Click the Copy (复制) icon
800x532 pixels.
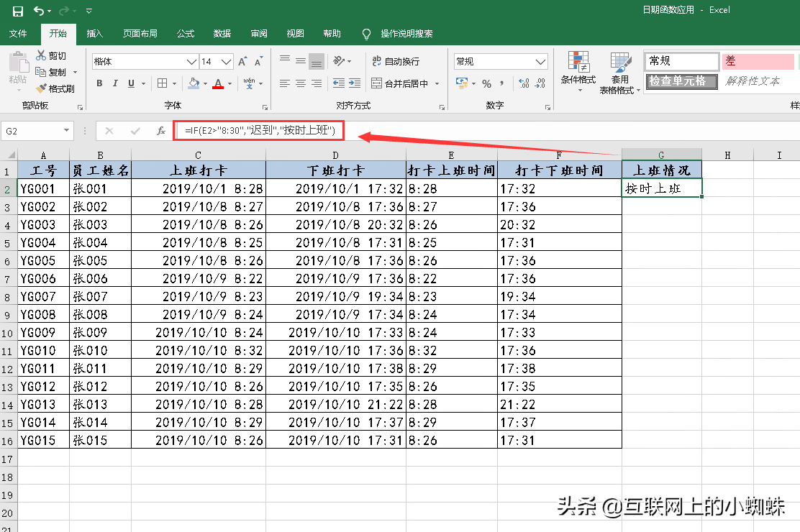41,72
